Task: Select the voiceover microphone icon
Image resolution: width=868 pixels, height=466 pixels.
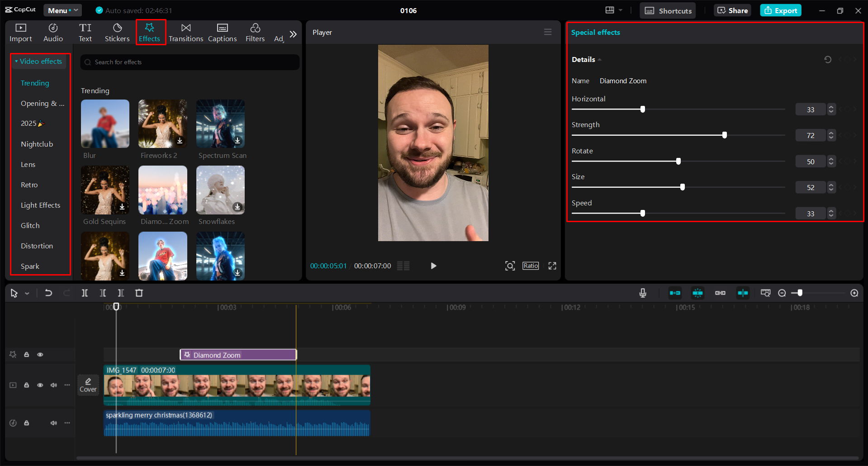Action: [642, 293]
